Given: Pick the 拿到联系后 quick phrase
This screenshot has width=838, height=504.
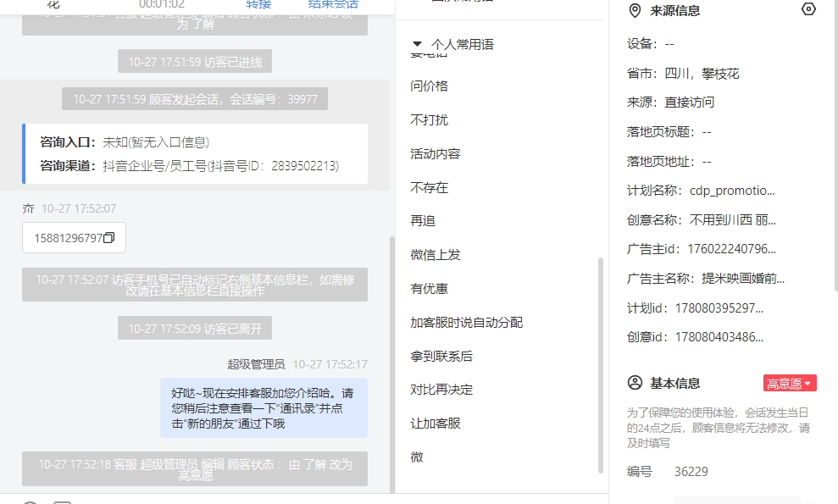Looking at the screenshot, I should [441, 356].
